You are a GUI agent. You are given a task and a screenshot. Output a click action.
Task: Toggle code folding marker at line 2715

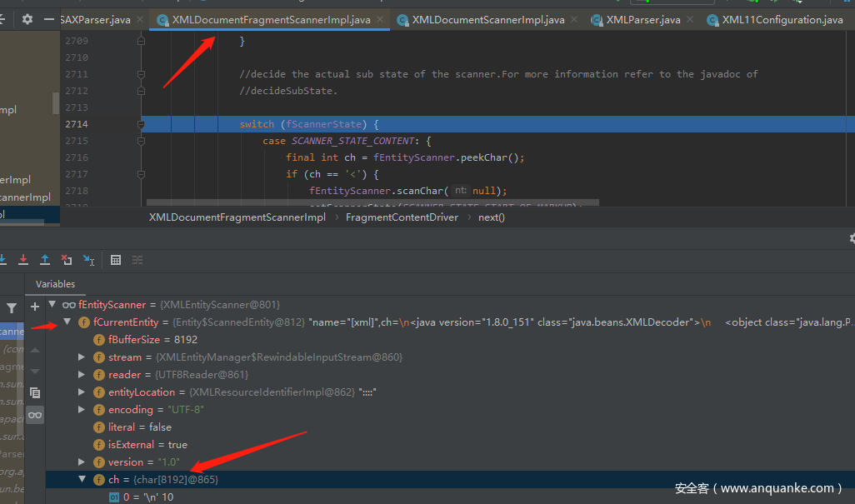pos(141,141)
